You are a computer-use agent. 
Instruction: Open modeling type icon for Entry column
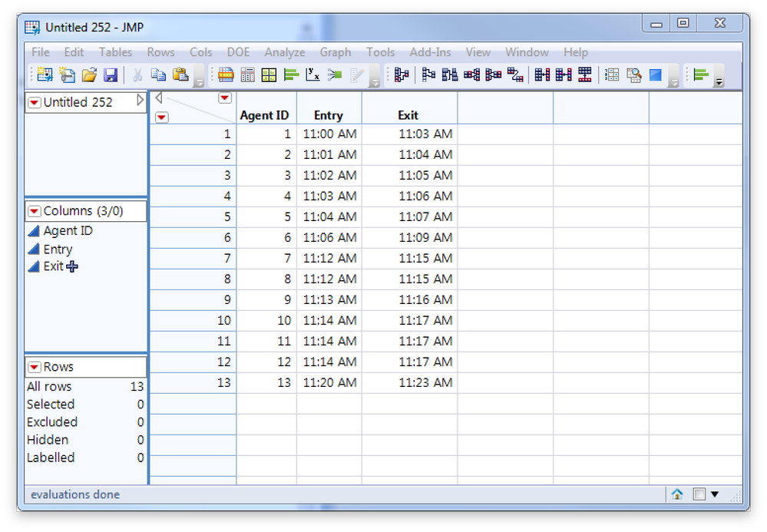(33, 249)
